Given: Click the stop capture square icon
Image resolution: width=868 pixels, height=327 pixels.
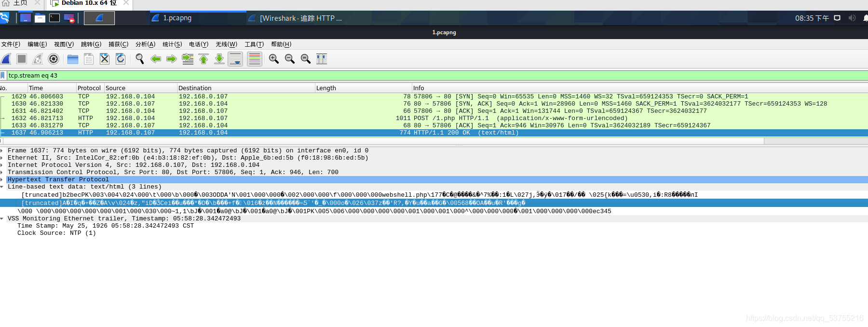Looking at the screenshot, I should pos(22,59).
